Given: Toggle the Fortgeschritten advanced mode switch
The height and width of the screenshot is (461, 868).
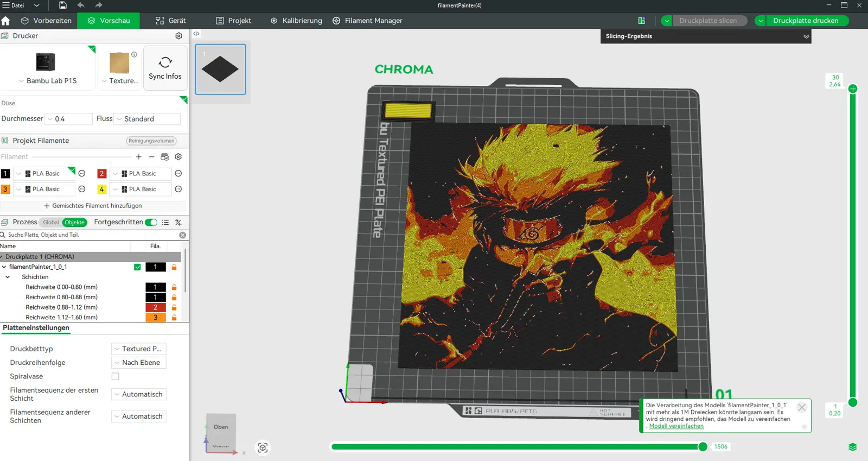Looking at the screenshot, I should pos(151,223).
